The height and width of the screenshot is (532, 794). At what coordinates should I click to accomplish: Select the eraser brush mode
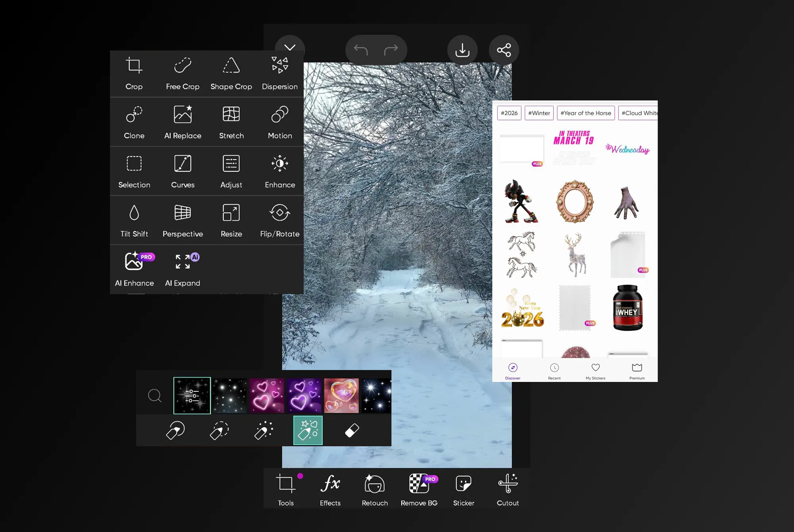click(x=352, y=430)
